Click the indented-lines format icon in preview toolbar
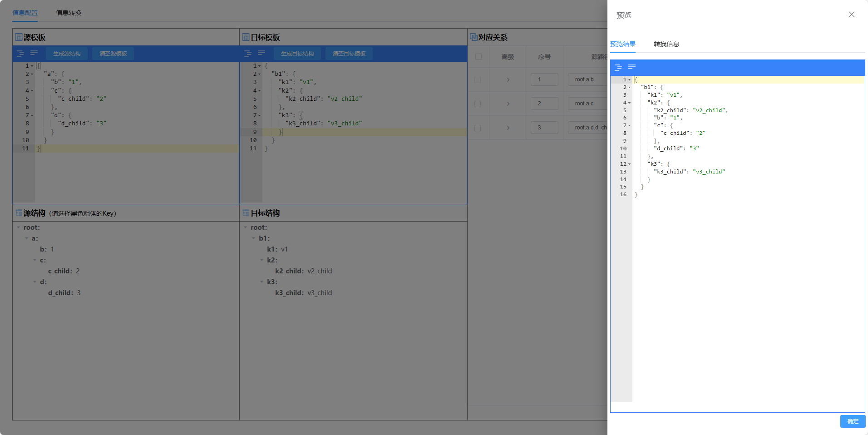 618,67
